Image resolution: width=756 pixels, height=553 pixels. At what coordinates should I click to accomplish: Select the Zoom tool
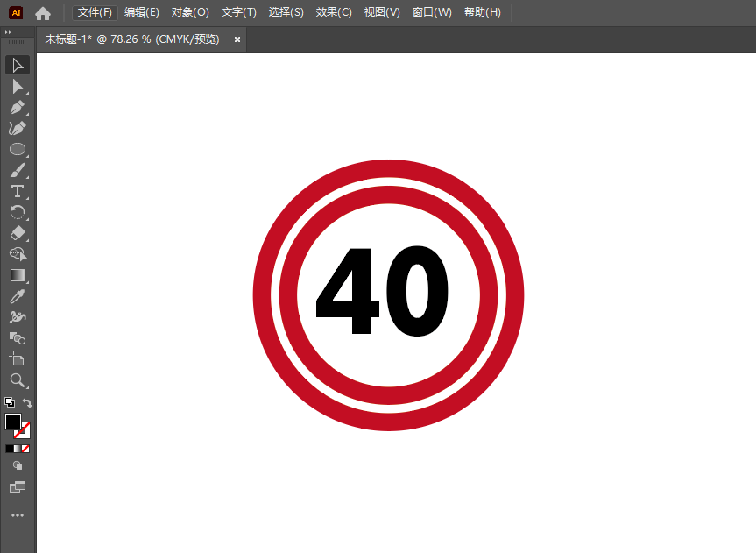pyautogui.click(x=18, y=381)
